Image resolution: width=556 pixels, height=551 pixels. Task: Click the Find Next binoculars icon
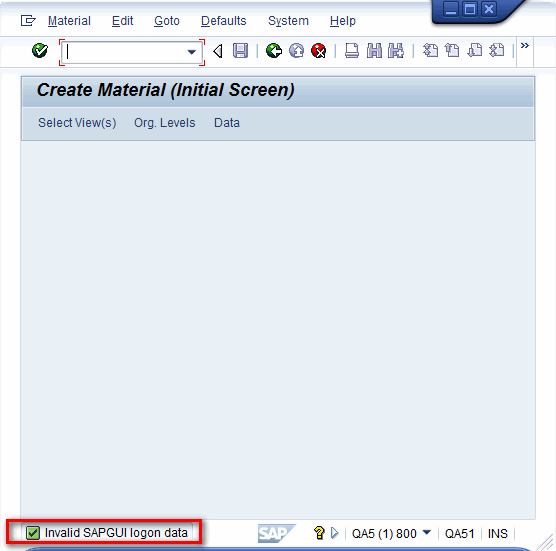[x=396, y=51]
